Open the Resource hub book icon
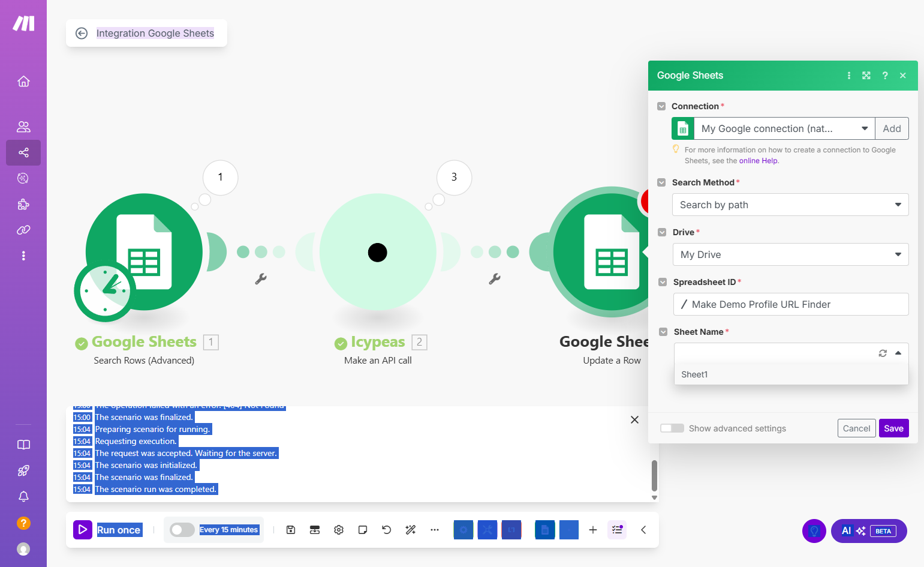The image size is (924, 567). coord(23,445)
